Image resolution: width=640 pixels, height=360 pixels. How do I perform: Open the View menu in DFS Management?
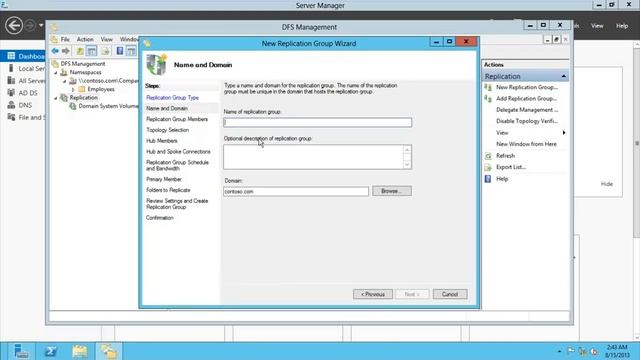(x=107, y=40)
